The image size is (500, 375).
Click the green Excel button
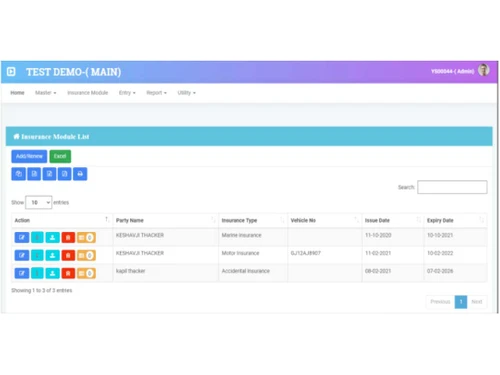click(60, 156)
